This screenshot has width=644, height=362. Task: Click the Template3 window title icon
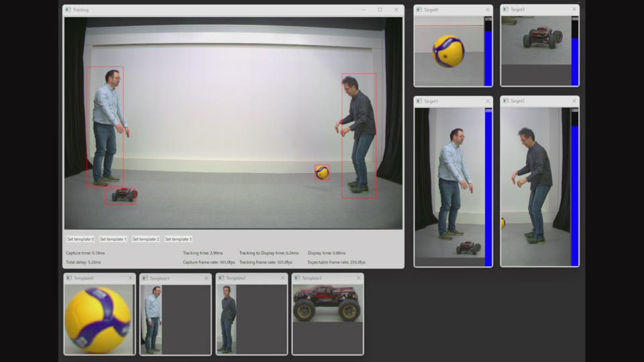coord(297,278)
